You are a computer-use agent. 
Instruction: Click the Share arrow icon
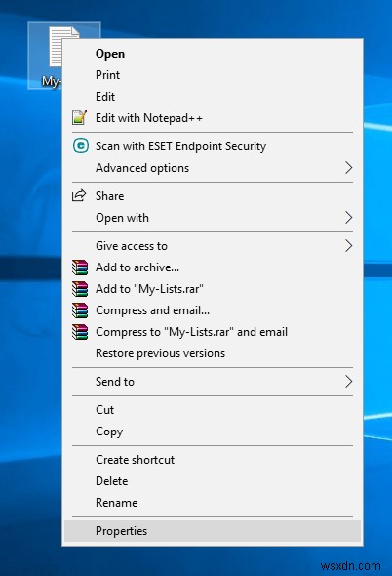(x=79, y=195)
